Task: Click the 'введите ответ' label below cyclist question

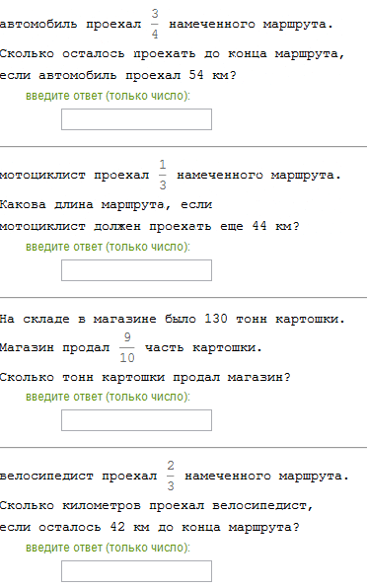Action: (108, 548)
